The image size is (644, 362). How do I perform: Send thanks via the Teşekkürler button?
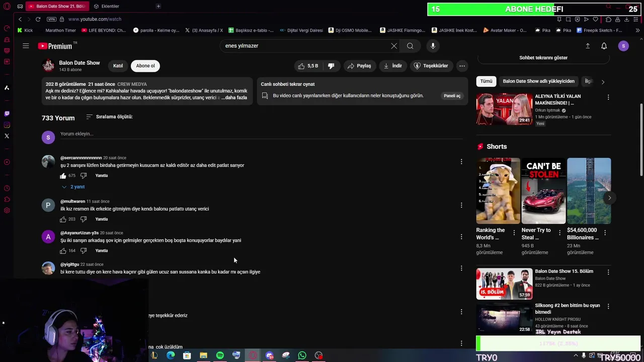[431, 66]
